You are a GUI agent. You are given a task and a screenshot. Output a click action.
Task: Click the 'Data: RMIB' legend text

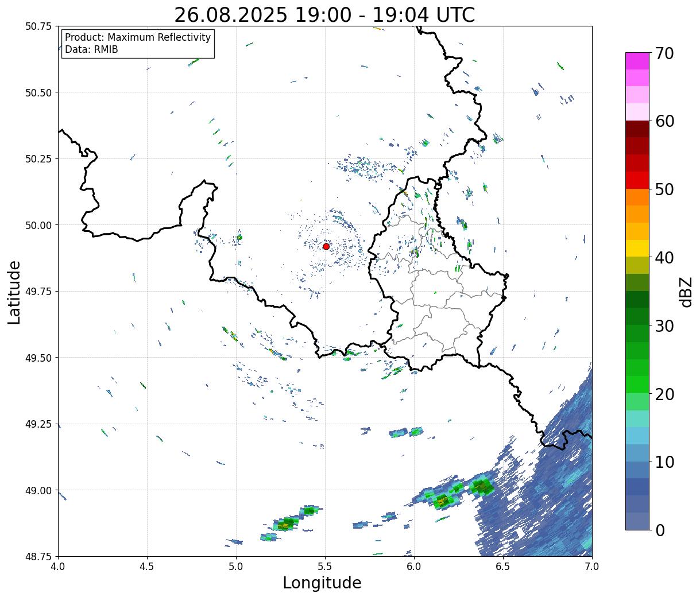[x=91, y=50]
